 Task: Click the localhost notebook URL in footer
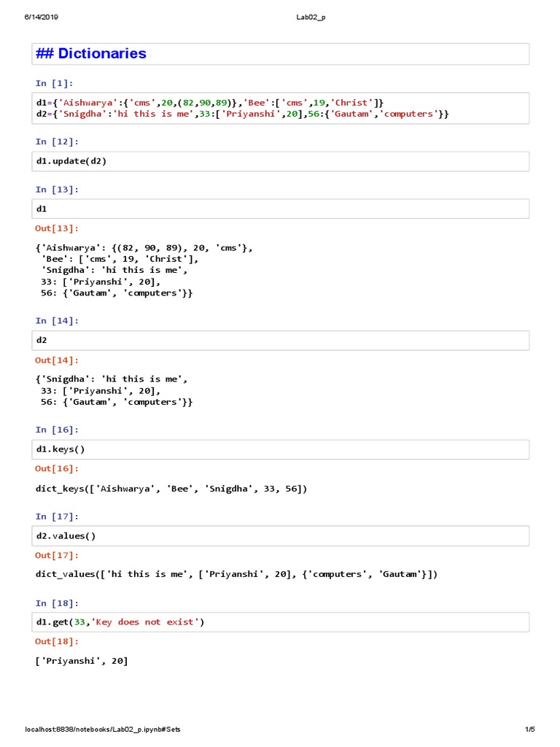(x=102, y=729)
